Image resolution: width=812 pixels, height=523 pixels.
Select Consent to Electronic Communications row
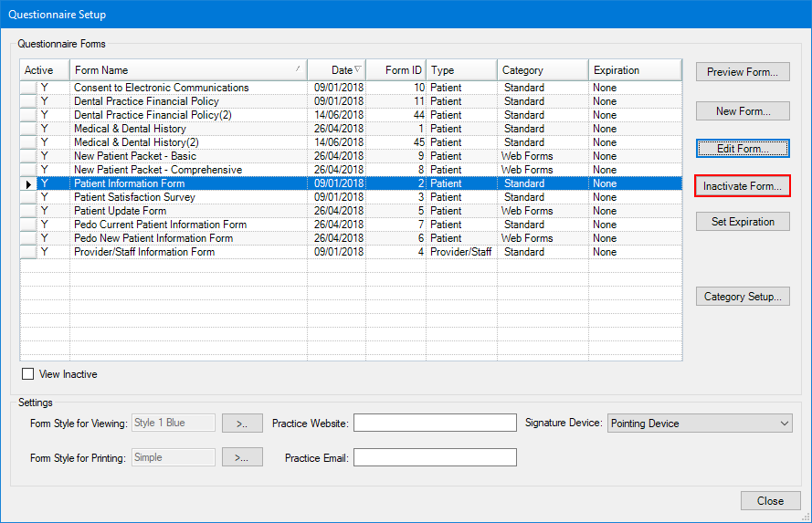[351, 88]
